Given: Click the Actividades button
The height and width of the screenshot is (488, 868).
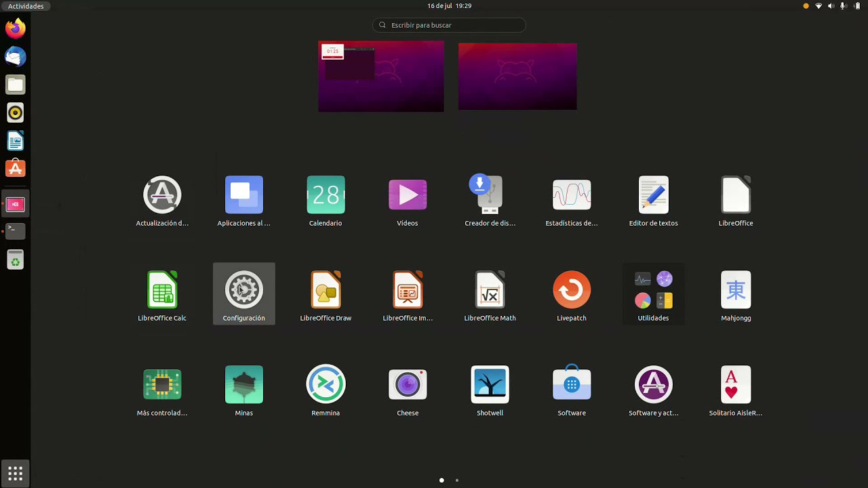Looking at the screenshot, I should (26, 6).
